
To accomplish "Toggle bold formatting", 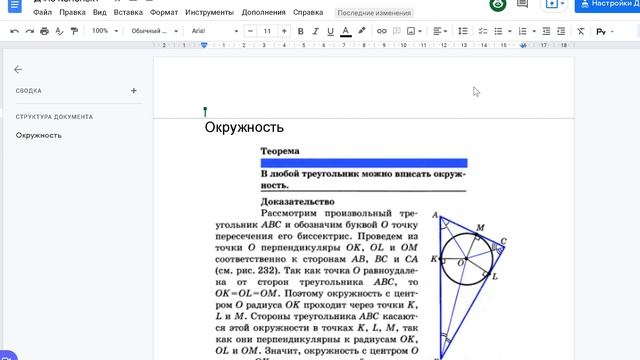I will click(300, 31).
